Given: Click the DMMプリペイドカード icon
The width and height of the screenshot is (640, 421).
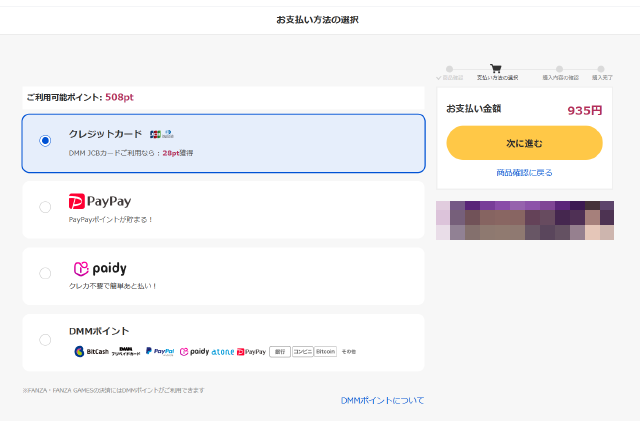Looking at the screenshot, I should (126, 352).
